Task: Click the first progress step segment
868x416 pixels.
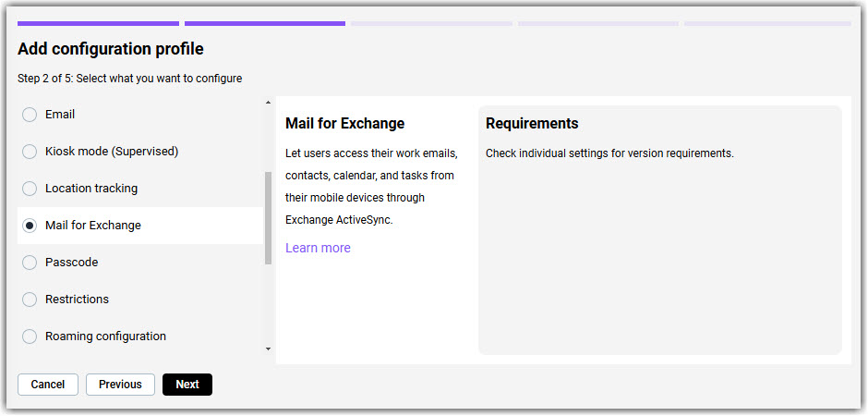Action: click(98, 24)
